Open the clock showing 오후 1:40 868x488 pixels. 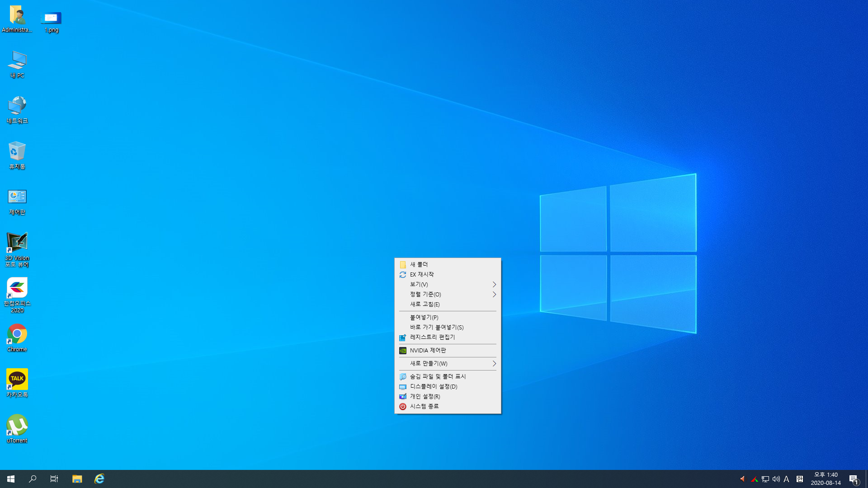click(826, 479)
